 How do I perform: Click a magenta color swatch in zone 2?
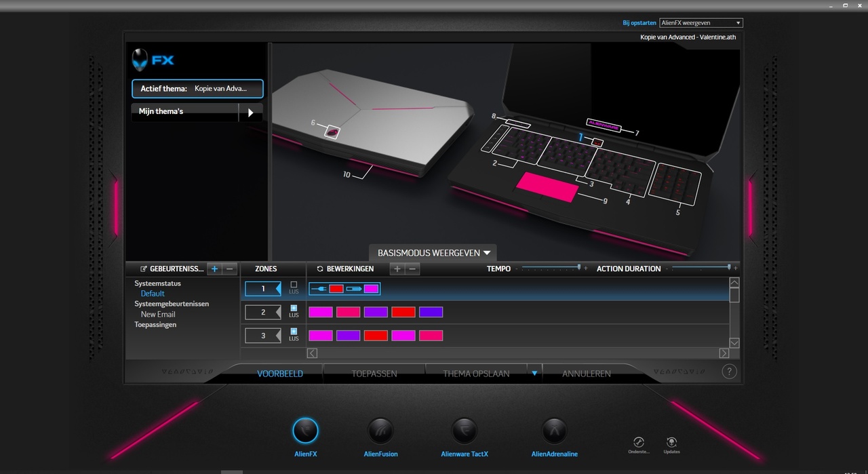pos(321,312)
